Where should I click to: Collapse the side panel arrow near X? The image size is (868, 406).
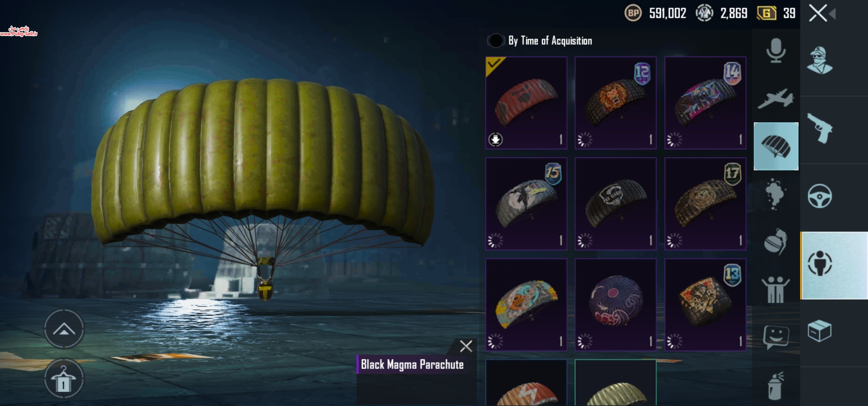pyautogui.click(x=833, y=14)
